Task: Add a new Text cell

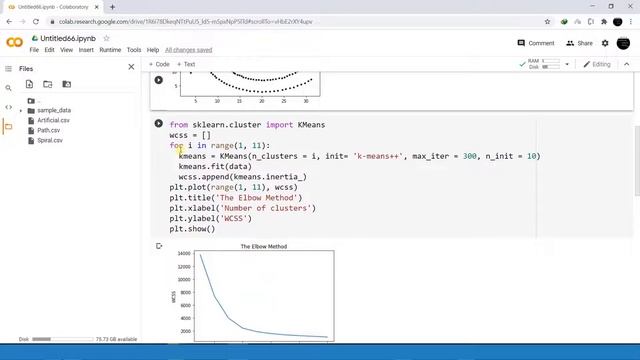Action: 186,64
